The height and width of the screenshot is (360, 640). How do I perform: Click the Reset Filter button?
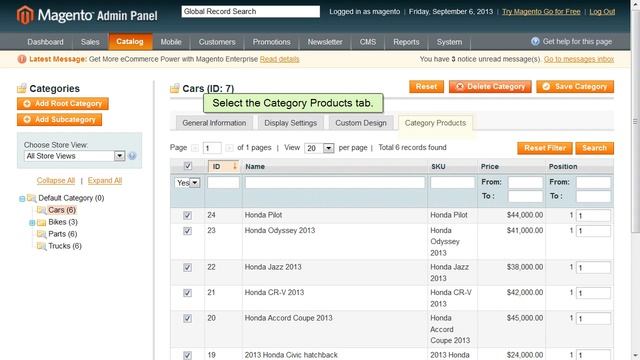pos(545,148)
